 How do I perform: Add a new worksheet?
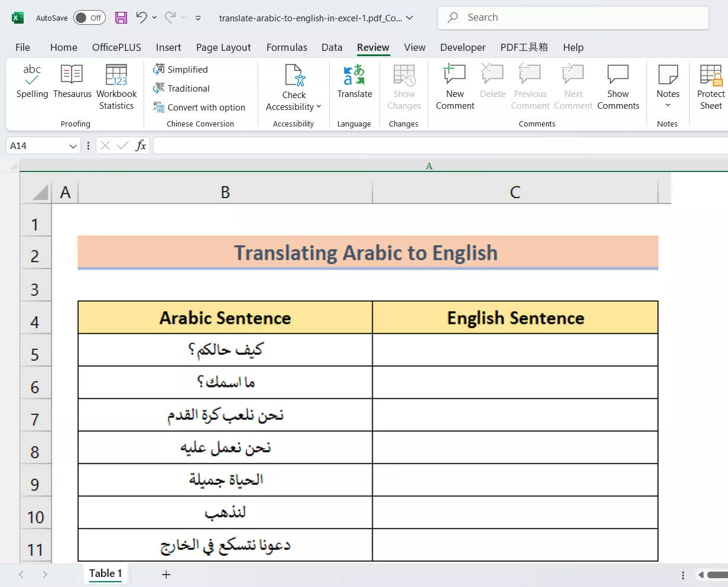point(166,574)
